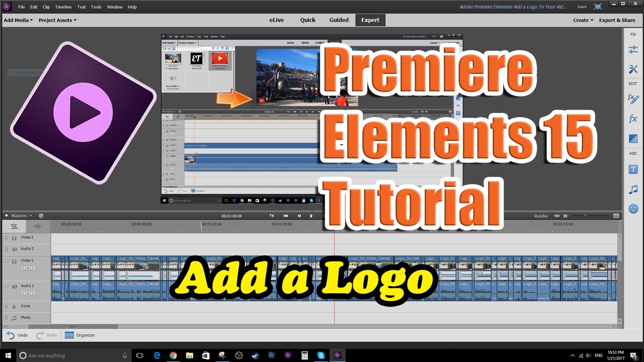644x362 pixels.
Task: Click the timeline horizontal scrollbar thumb
Action: pyautogui.click(x=73, y=326)
